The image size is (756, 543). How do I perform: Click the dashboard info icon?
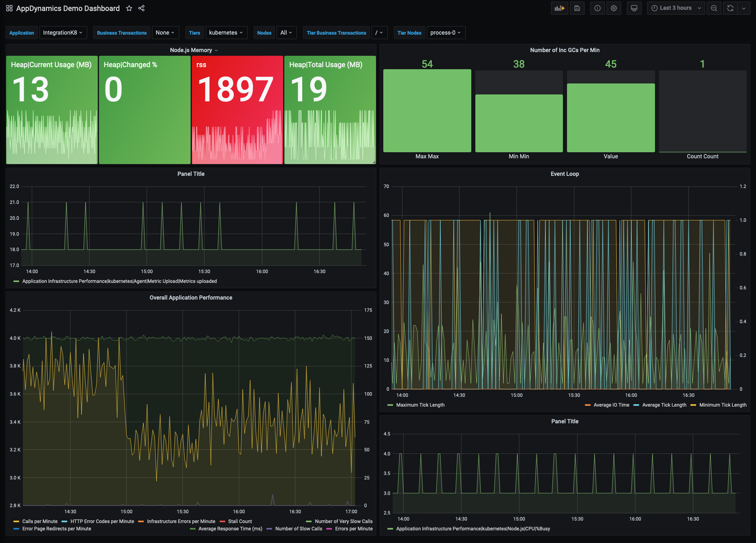[x=597, y=8]
